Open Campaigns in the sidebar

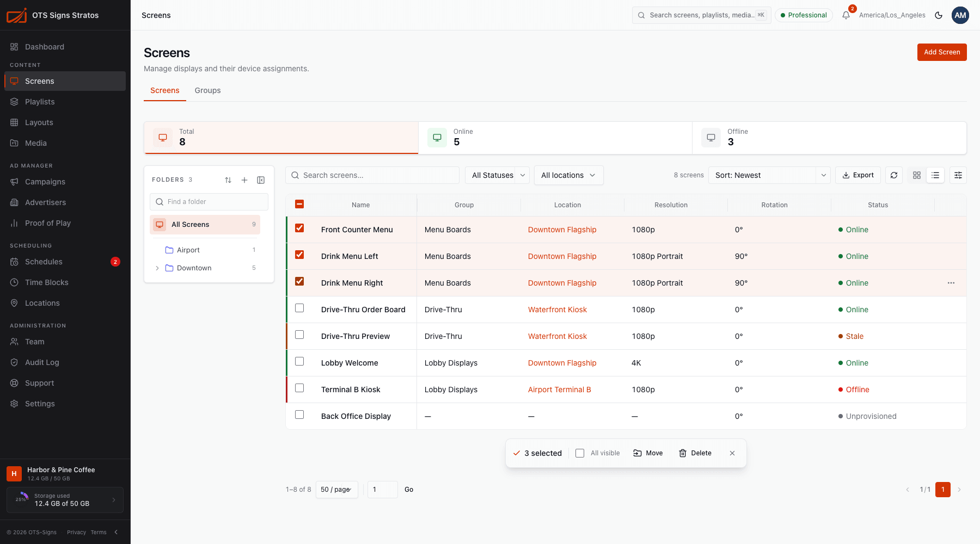65,182
